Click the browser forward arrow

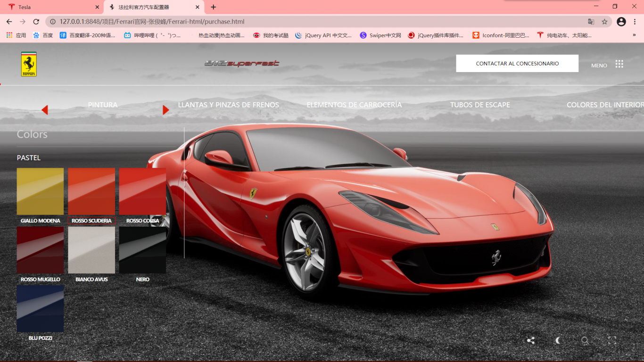(x=23, y=22)
